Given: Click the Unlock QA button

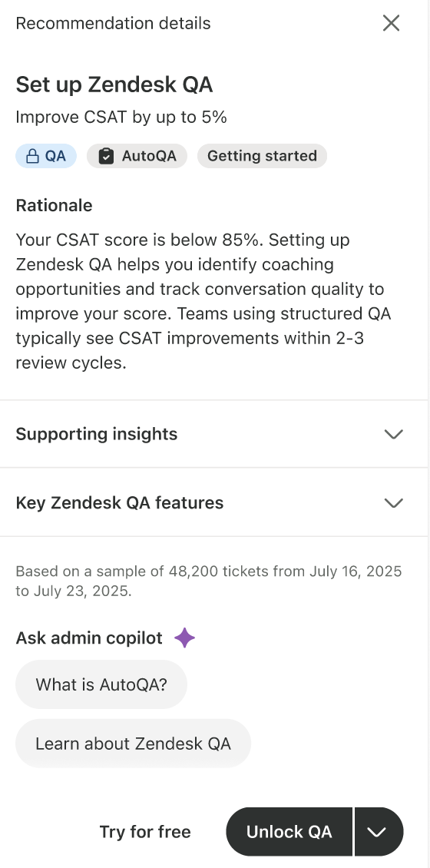Looking at the screenshot, I should point(289,831).
